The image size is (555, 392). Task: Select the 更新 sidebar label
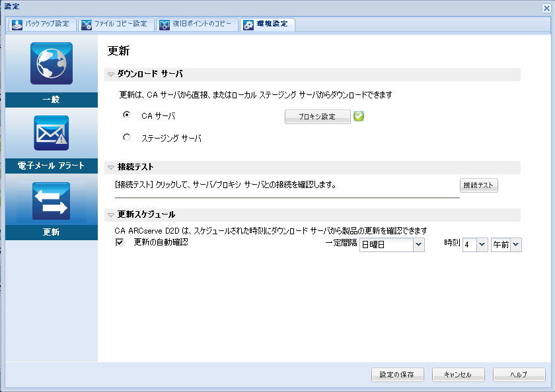(x=52, y=232)
